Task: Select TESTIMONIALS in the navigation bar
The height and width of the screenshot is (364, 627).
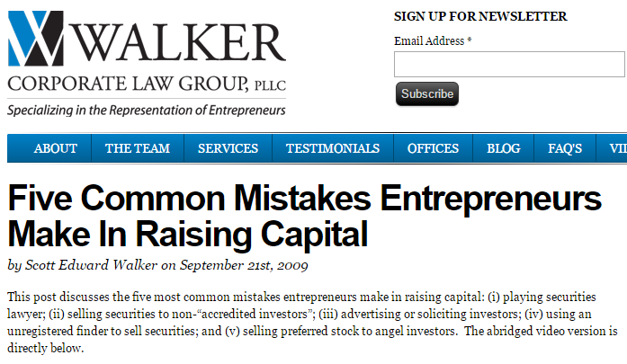Action: coord(333,148)
